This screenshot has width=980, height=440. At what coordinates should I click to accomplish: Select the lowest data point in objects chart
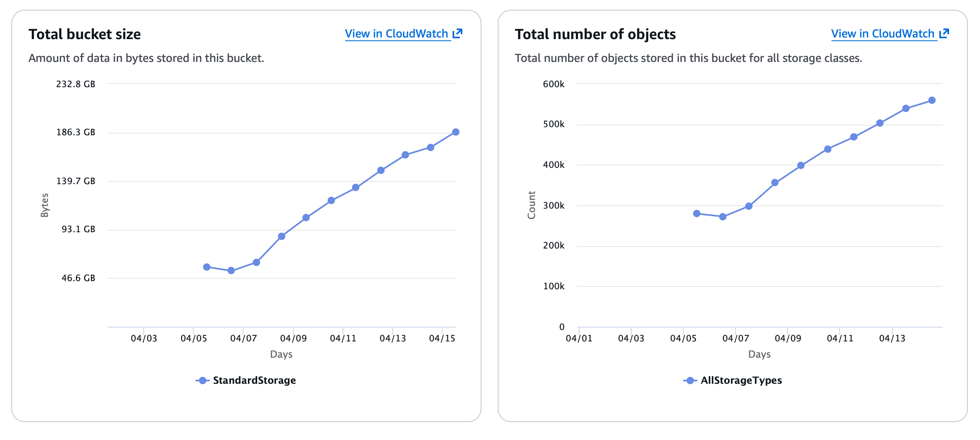[x=723, y=217]
